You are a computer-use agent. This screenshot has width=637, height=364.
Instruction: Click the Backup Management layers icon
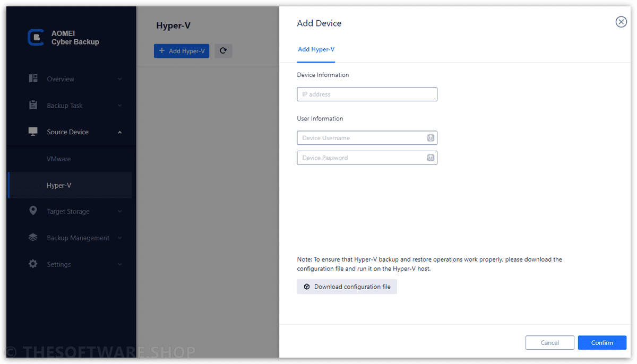point(33,238)
